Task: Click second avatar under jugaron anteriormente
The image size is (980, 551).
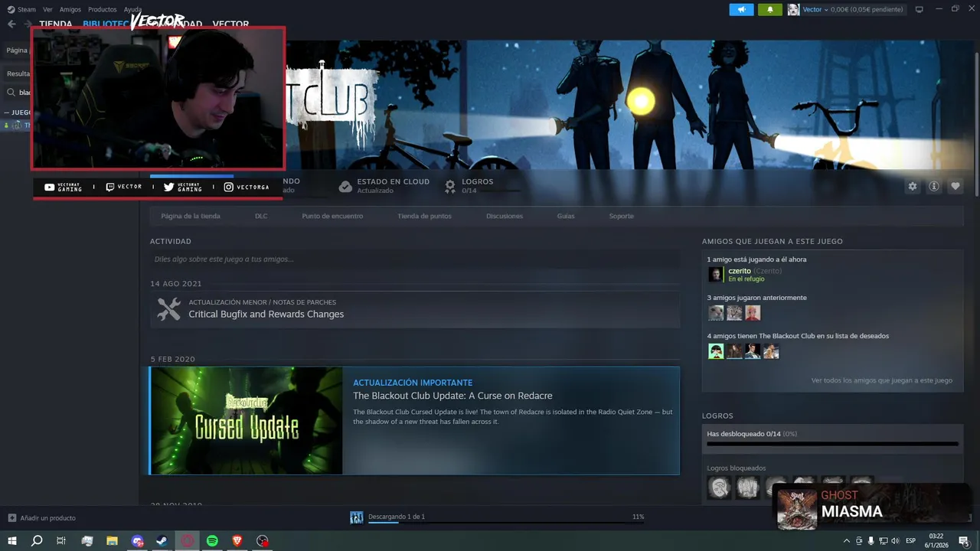Action: pos(734,312)
